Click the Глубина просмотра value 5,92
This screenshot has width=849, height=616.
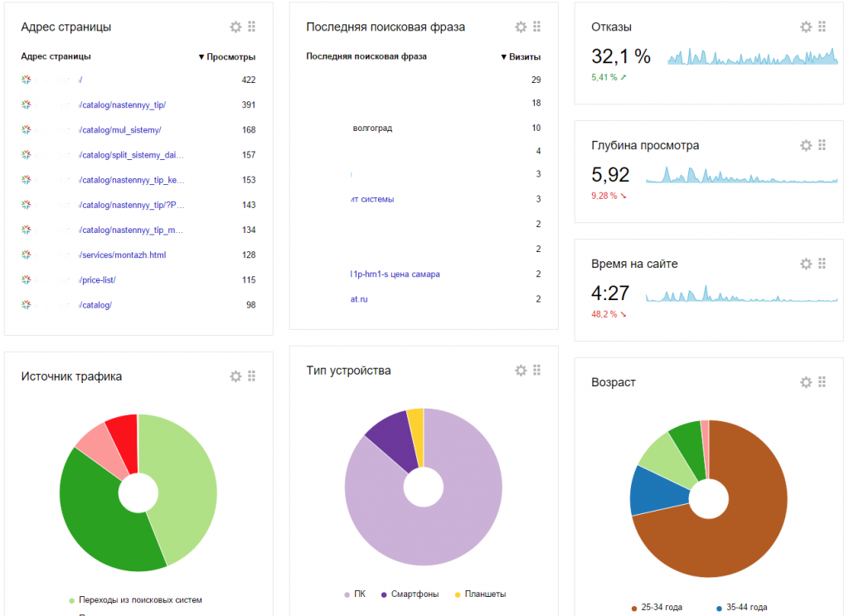pyautogui.click(x=610, y=175)
